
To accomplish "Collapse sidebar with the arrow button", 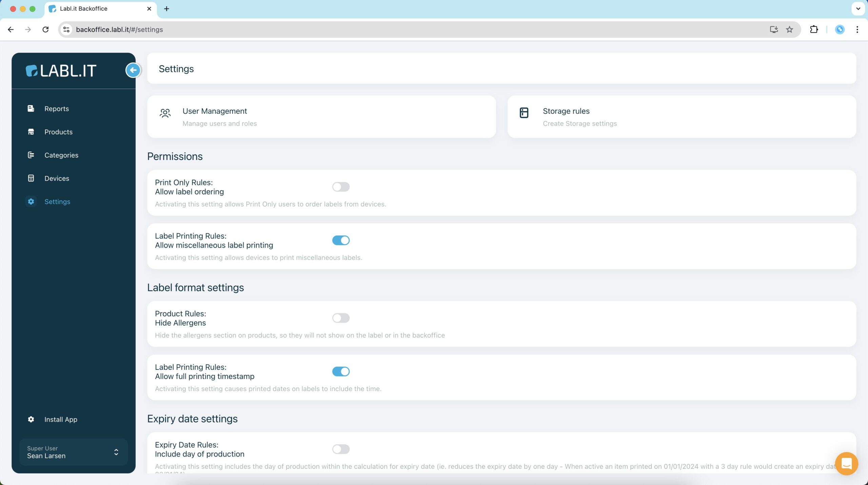I will point(133,70).
